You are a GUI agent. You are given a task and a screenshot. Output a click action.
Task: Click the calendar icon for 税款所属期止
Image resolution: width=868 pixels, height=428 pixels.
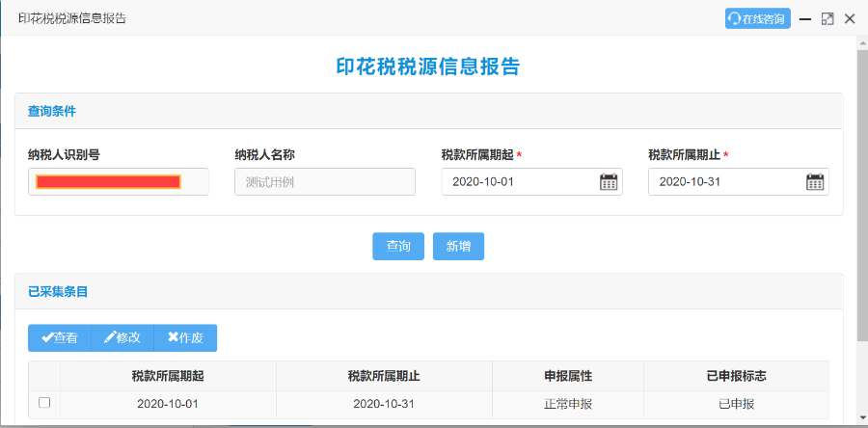(x=815, y=181)
